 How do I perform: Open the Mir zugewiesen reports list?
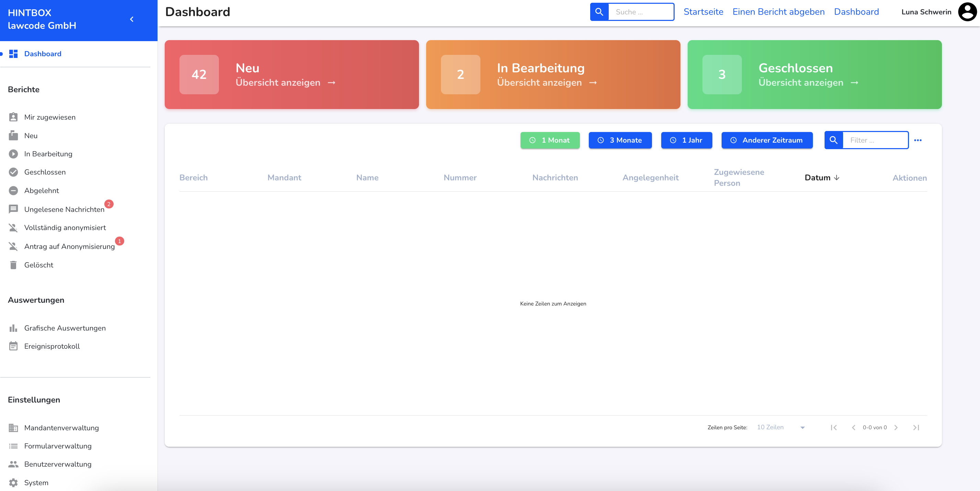pyautogui.click(x=50, y=117)
